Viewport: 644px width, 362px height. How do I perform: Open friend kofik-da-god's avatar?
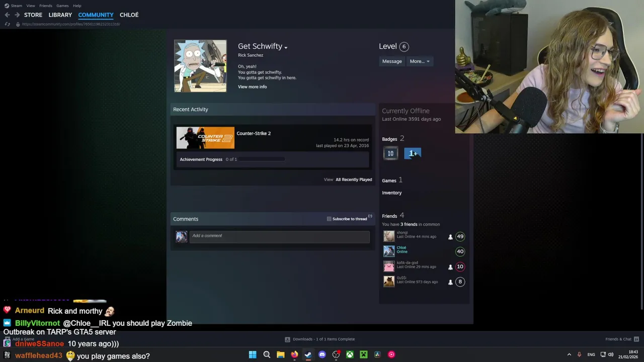coord(389,266)
